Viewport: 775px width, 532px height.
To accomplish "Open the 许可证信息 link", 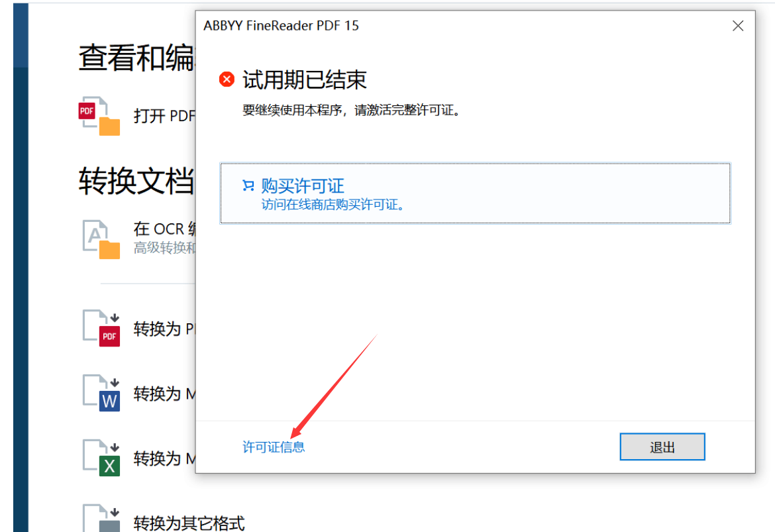I will (x=274, y=447).
